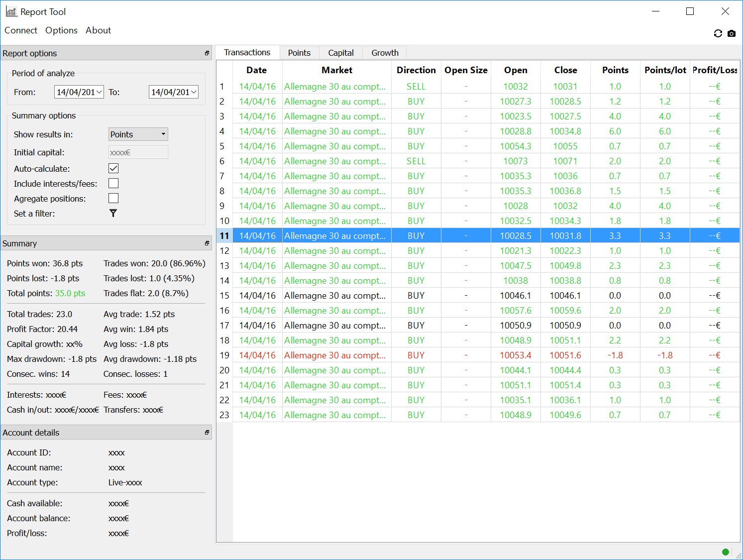Click the Direction column header
This screenshot has width=743, height=560.
tap(416, 70)
